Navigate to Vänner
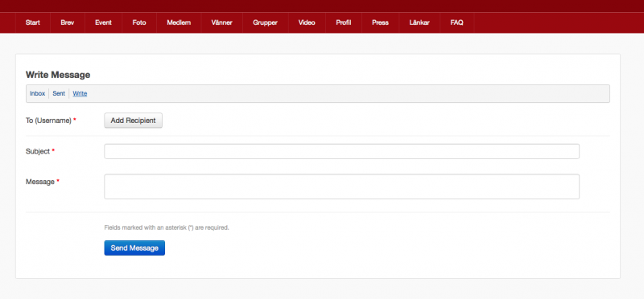 click(222, 23)
